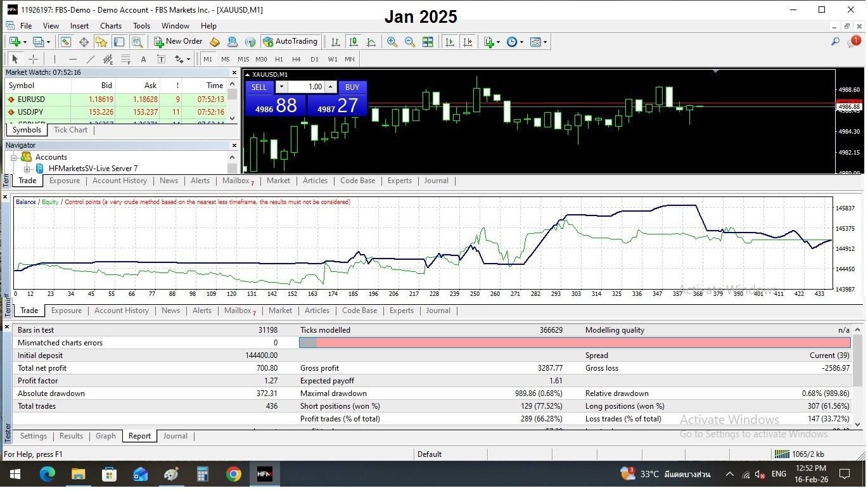Viewport: 868px width, 493px height.
Task: Zoom out on the chart
Action: (x=410, y=42)
